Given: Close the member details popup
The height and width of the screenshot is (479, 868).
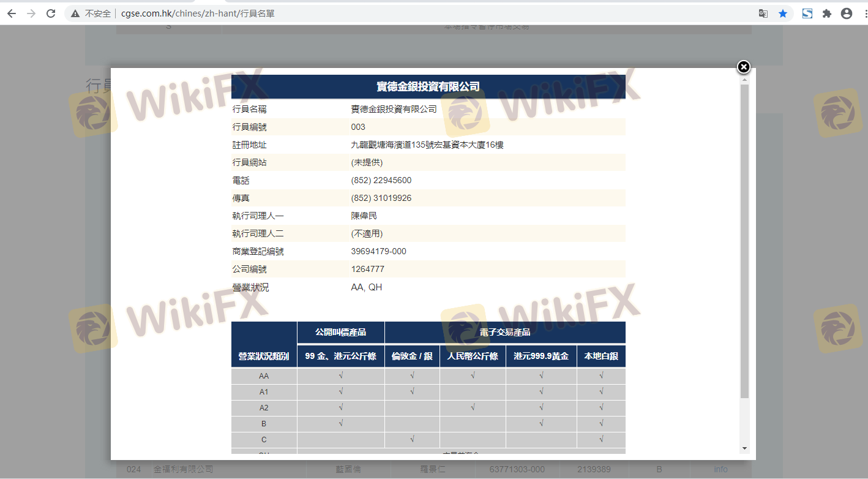Looking at the screenshot, I should [743, 67].
